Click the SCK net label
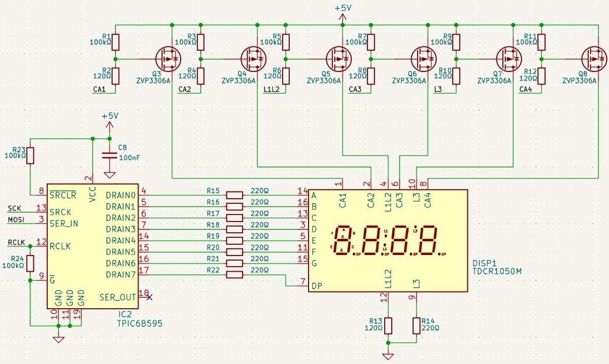Image resolution: width=609 pixels, height=364 pixels. (x=15, y=209)
